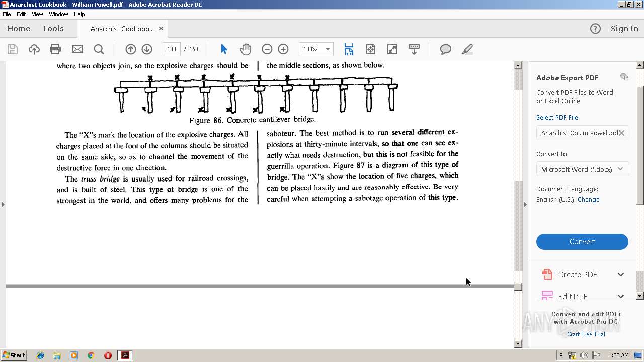The height and width of the screenshot is (362, 644).
Task: Click the blue Convert button
Action: click(582, 242)
